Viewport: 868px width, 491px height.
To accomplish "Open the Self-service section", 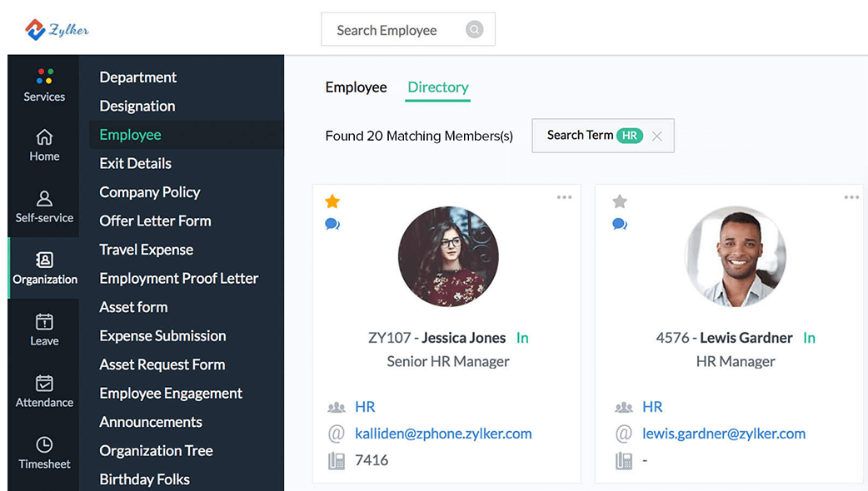I will (x=44, y=199).
